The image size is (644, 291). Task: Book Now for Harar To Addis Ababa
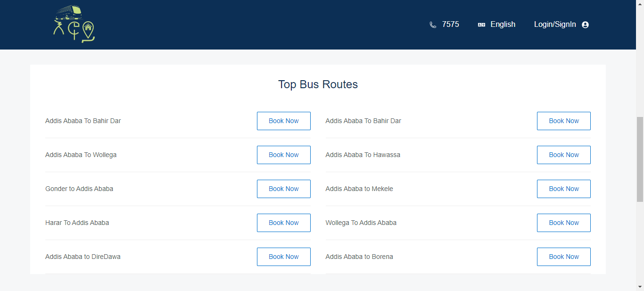[283, 223]
